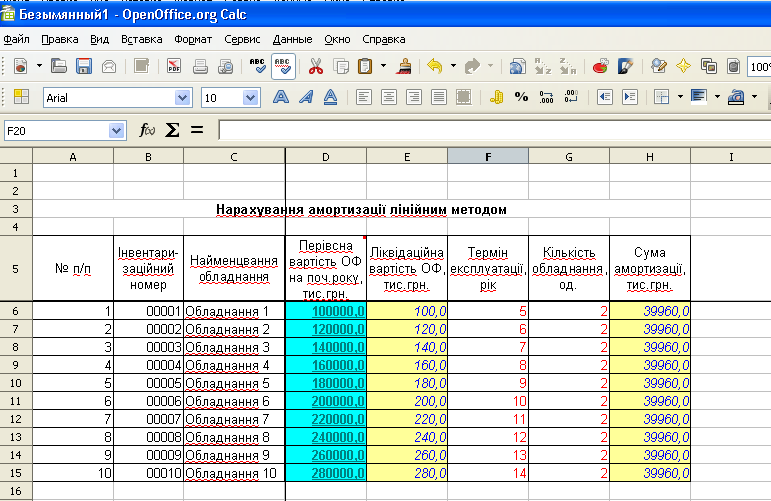The width and height of the screenshot is (771, 501).
Task: Save the spreadsheet with the floppy icon
Action: coord(84,66)
